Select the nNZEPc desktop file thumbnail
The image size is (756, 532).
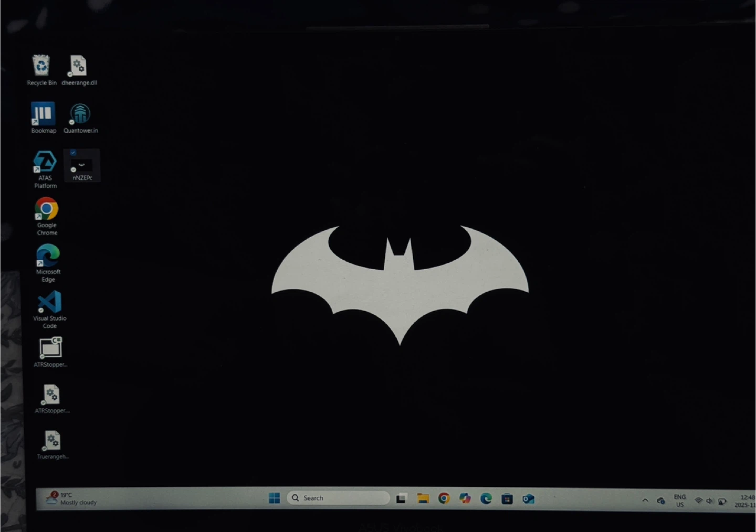pyautogui.click(x=82, y=166)
